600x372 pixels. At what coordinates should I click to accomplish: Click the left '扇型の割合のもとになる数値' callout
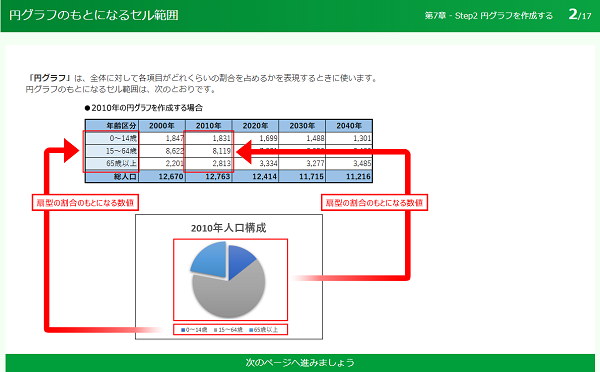click(x=85, y=202)
